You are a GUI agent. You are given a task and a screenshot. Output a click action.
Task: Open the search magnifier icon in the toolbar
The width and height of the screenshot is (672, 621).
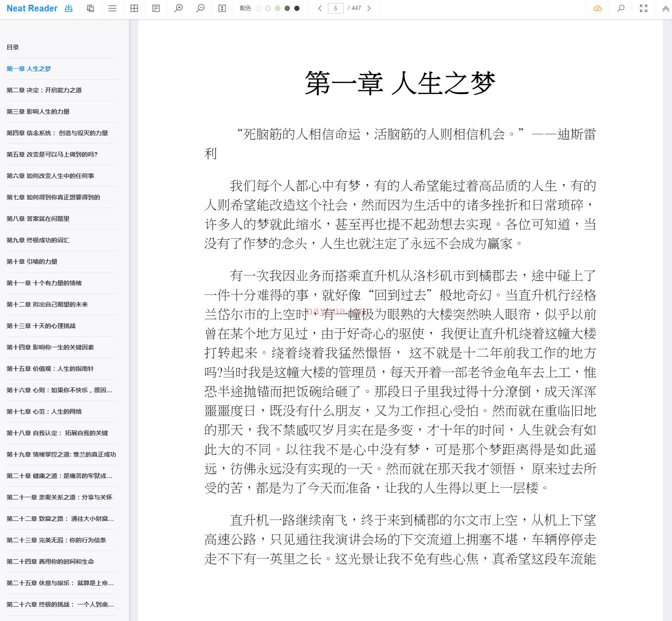(620, 8)
